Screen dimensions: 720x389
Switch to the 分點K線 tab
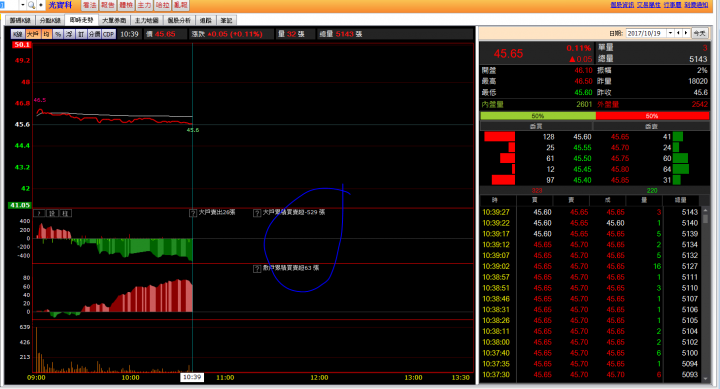click(50, 20)
